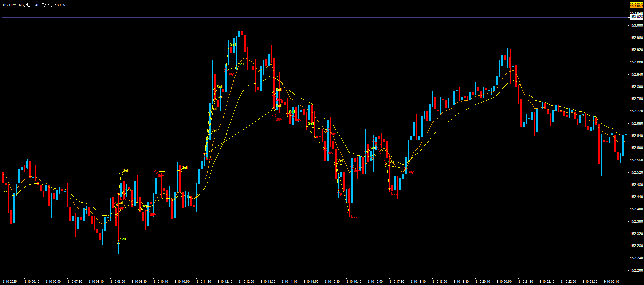644x285 pixels.
Task: Click the lowest Sell marker circle below the candles
Action: [118, 242]
